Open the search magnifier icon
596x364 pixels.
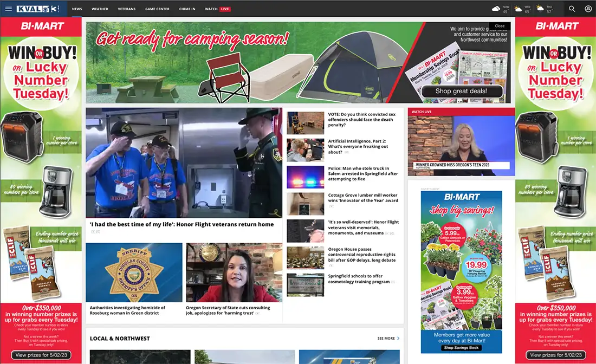pyautogui.click(x=572, y=9)
